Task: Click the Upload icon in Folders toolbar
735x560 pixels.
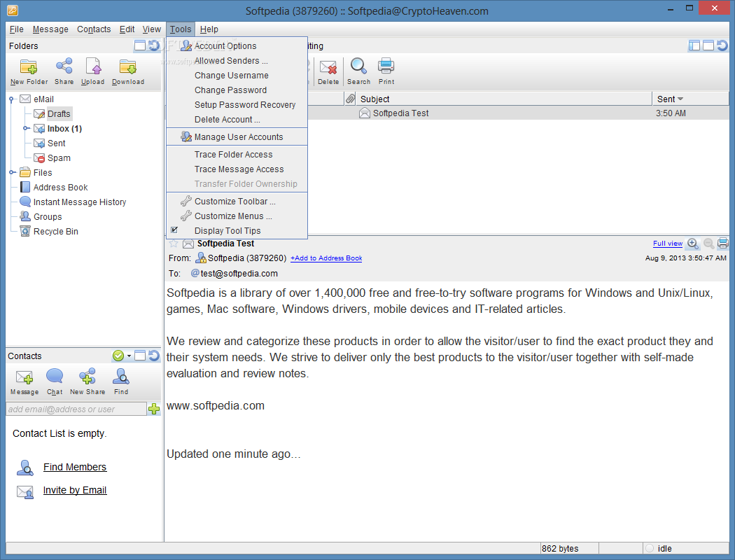Action: coord(93,66)
